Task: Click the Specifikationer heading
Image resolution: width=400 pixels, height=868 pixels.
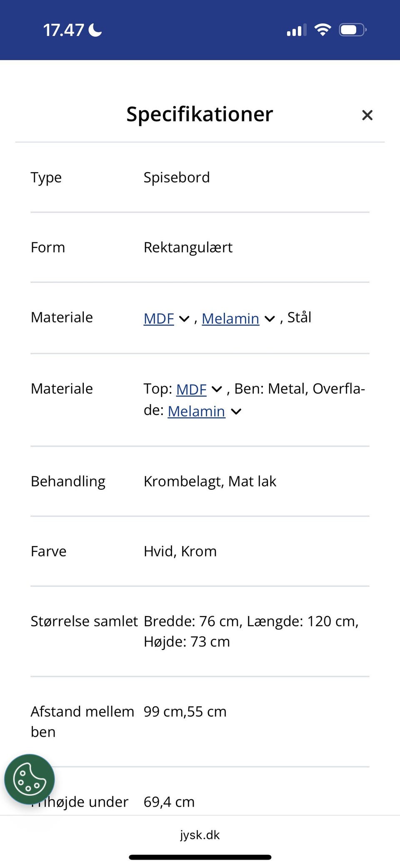Action: (x=199, y=114)
